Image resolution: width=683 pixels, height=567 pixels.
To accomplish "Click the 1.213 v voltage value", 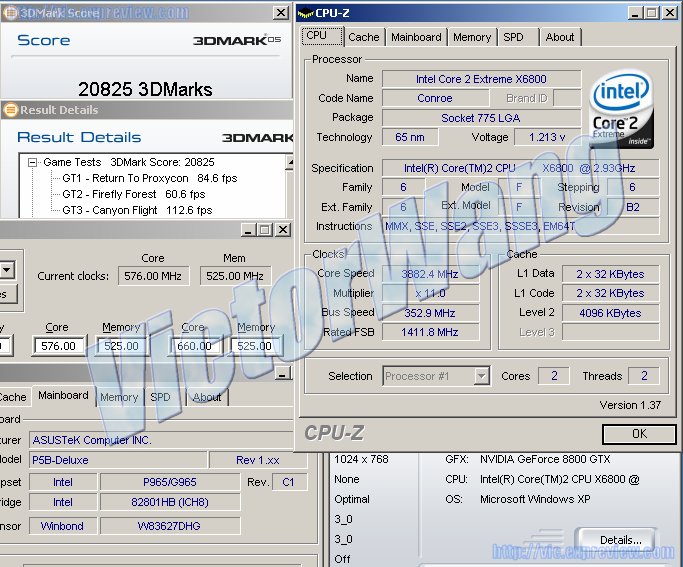I will point(547,137).
